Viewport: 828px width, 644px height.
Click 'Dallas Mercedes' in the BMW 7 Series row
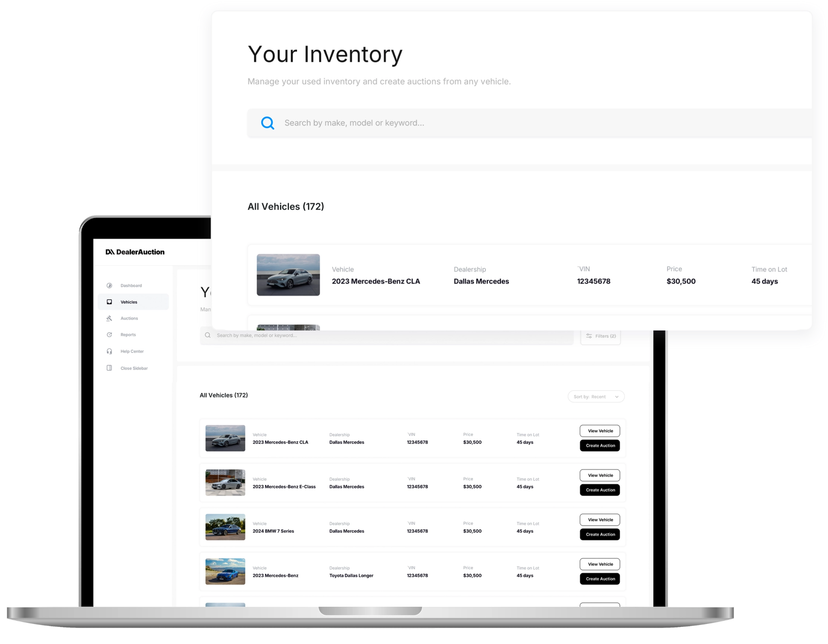(x=347, y=531)
